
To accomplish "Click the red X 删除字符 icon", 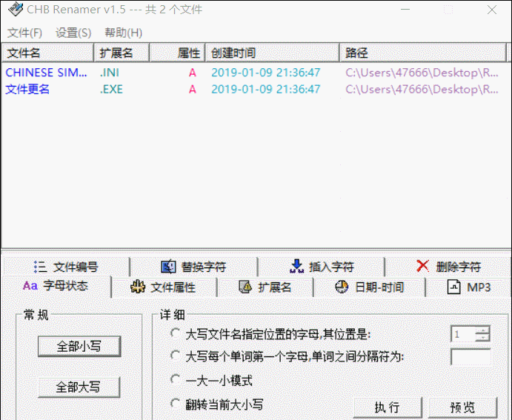I will point(423,267).
